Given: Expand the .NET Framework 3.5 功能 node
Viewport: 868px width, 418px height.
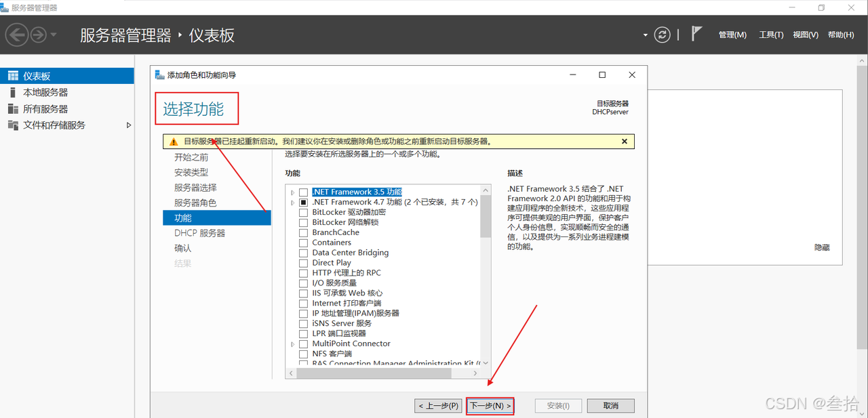Looking at the screenshot, I should 293,192.
